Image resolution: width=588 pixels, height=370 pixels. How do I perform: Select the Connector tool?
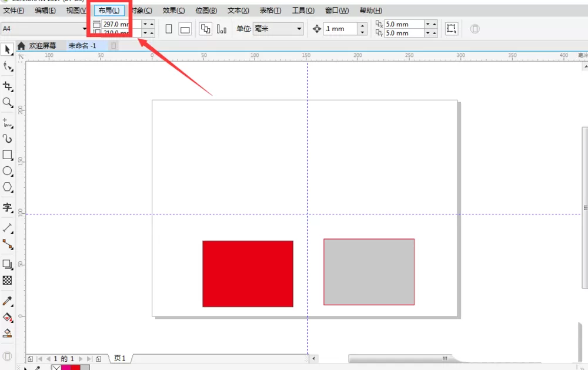(x=8, y=244)
